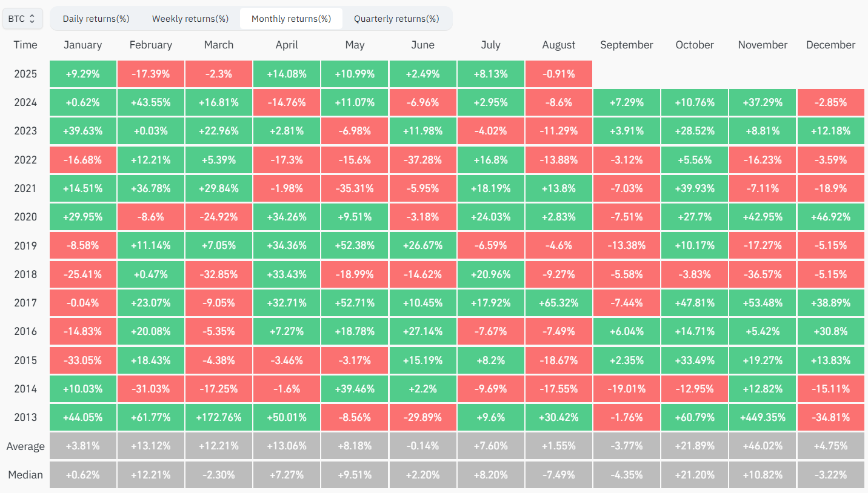
Task: Click the November Median +10.82% cell
Action: tap(763, 475)
